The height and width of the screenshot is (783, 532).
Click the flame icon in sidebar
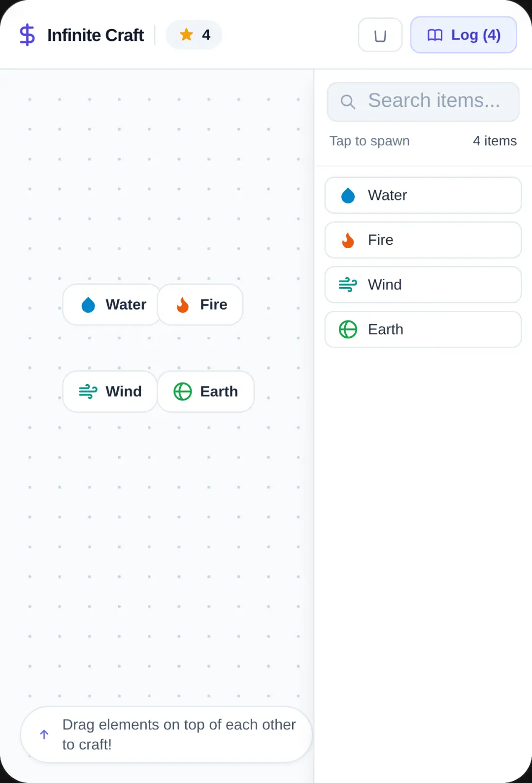pos(348,240)
